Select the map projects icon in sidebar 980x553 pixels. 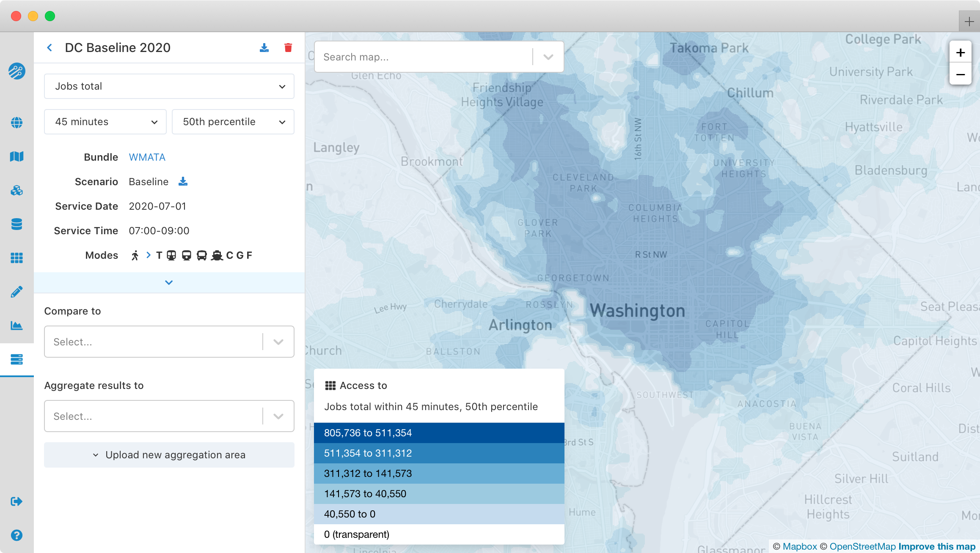point(17,156)
